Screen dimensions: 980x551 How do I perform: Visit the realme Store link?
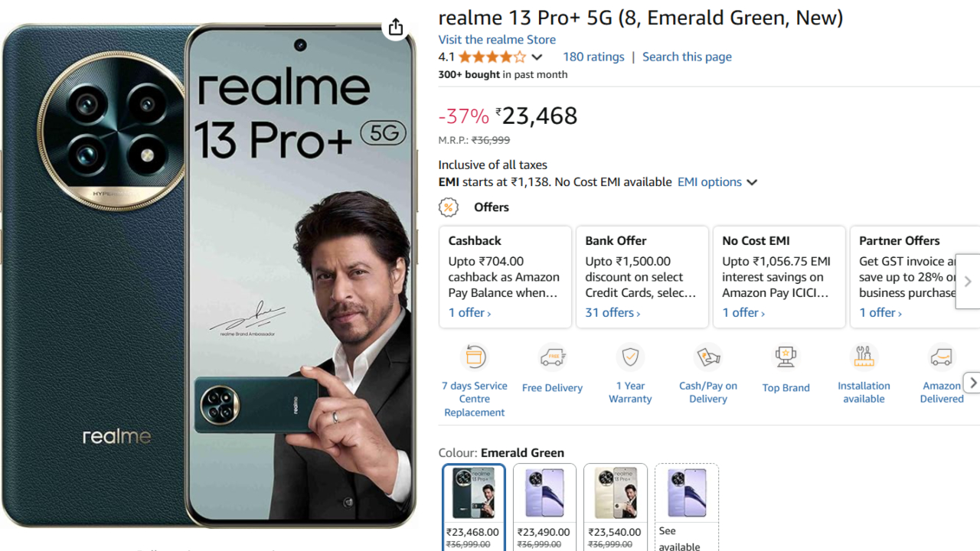[x=497, y=40]
